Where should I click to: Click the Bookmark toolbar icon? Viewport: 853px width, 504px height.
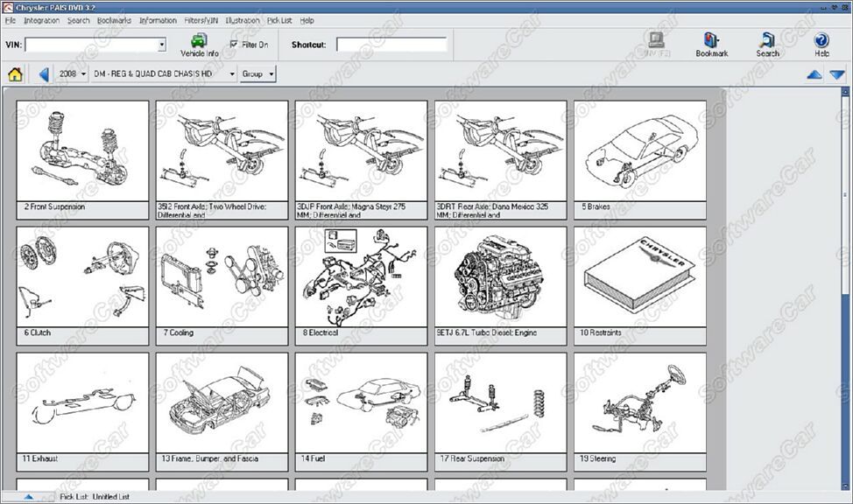(x=711, y=45)
